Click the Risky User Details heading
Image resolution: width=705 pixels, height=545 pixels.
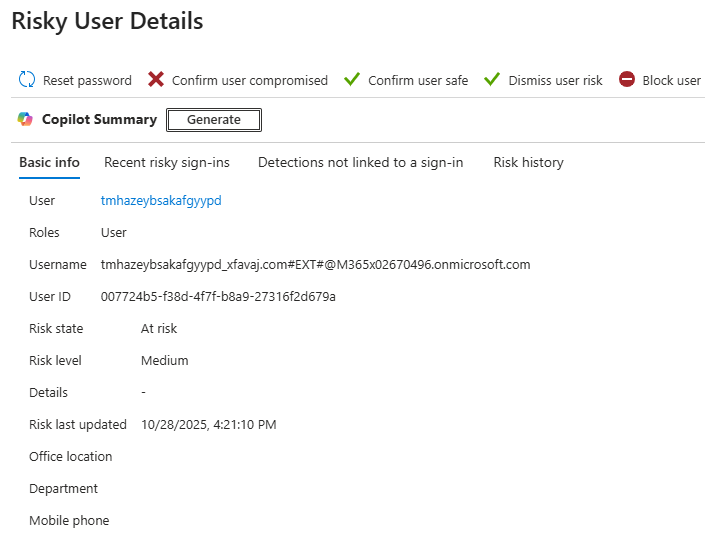pyautogui.click(x=107, y=21)
